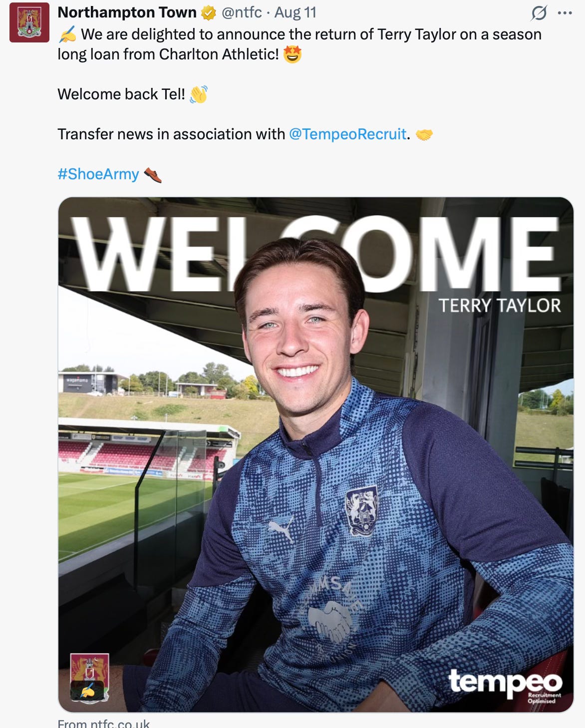This screenshot has height=728, width=585.
Task: Click the Northampton Town profile avatar
Action: click(29, 22)
